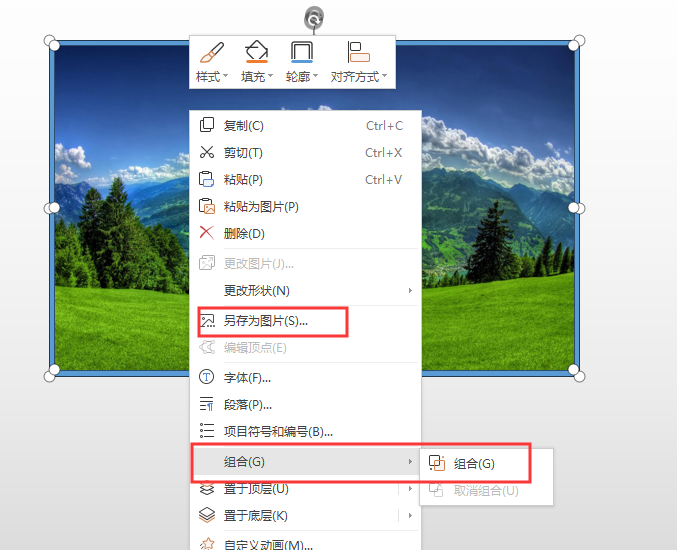677x550 pixels.
Task: Expand the 对齐方式 dropdown arrow
Action: [384, 76]
